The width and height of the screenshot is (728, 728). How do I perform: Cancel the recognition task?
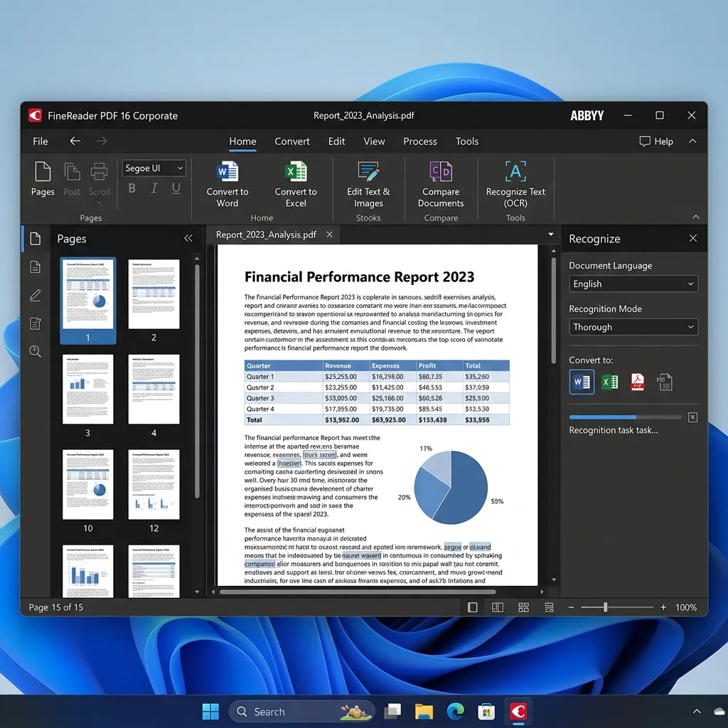(x=692, y=417)
